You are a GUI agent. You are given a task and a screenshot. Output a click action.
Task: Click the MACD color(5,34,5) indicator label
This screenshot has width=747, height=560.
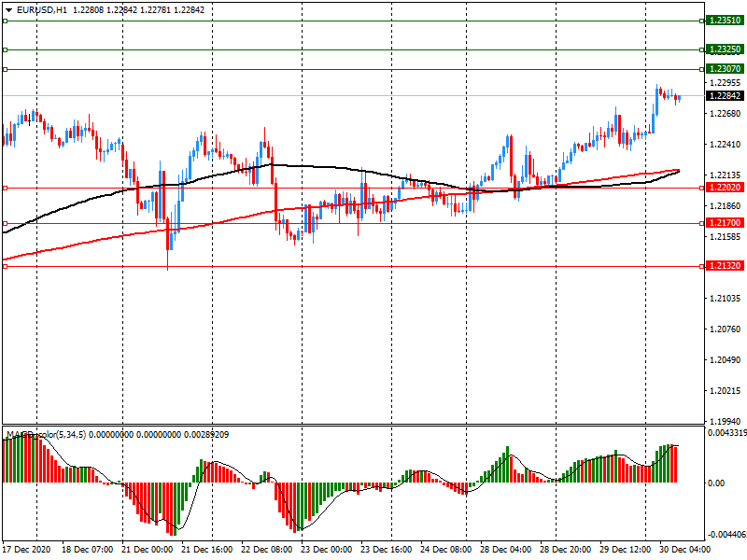46,435
